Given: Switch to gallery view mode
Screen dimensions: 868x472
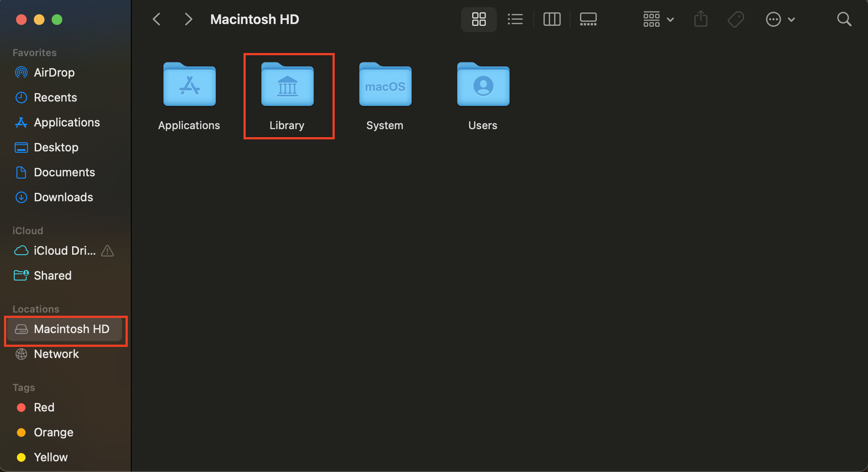Looking at the screenshot, I should click(x=588, y=19).
